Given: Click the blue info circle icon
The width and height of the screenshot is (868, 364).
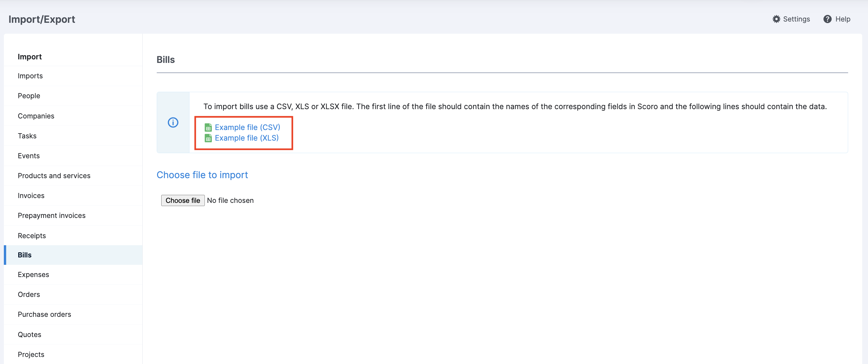Looking at the screenshot, I should pos(173,123).
